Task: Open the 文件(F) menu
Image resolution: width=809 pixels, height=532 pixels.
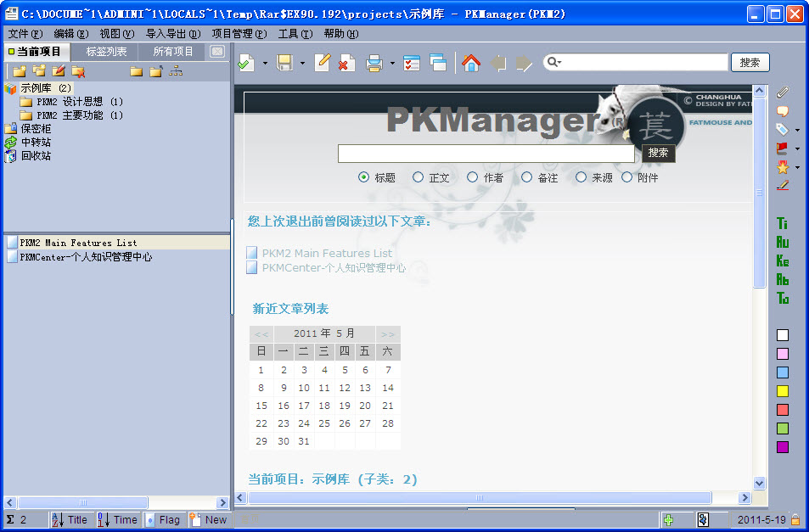Action: (x=25, y=34)
